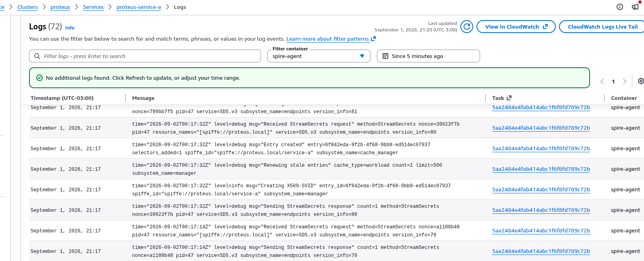The width and height of the screenshot is (644, 261).
Task: Open task link for Sending response nonce=a1188b48 row
Action: (x=541, y=251)
